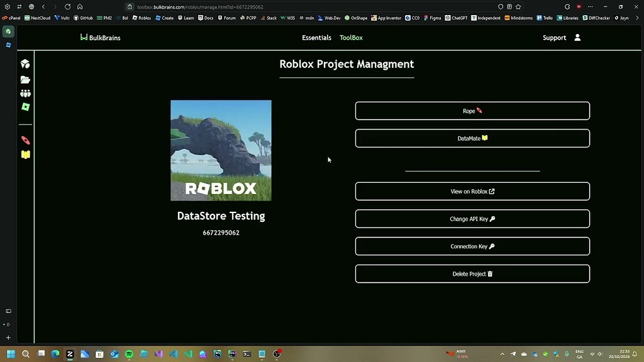This screenshot has width=644, height=362.
Task: Open the user profile icon beside Support
Action: pos(577,38)
